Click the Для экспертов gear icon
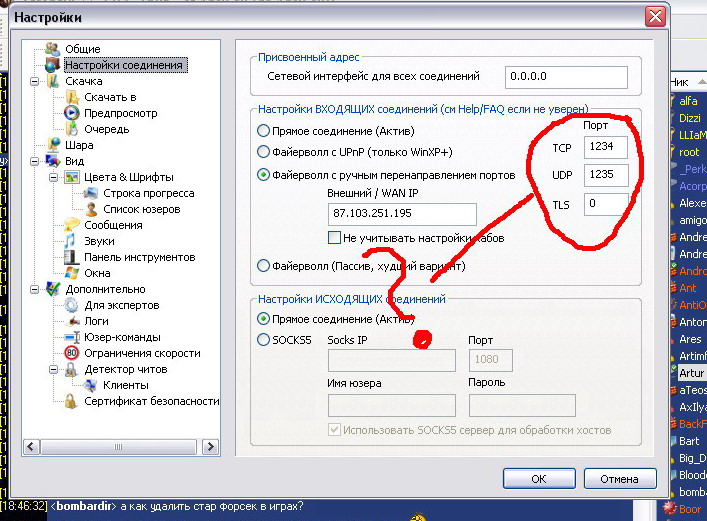The width and height of the screenshot is (707, 521). (x=71, y=305)
